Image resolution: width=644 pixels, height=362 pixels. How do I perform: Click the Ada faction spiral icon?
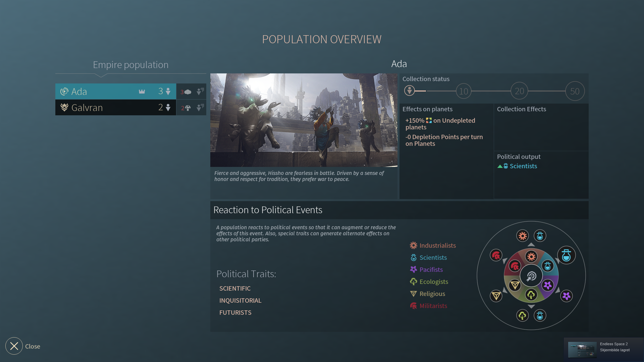coord(64,92)
